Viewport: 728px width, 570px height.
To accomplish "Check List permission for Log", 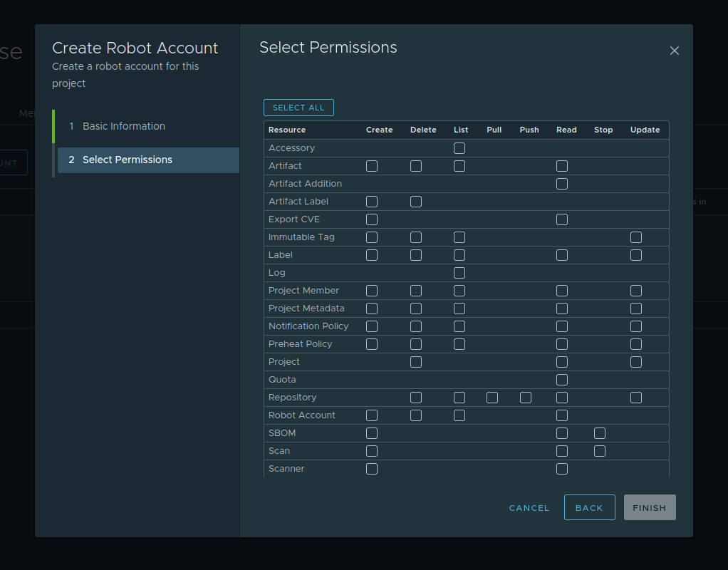I will 459,273.
